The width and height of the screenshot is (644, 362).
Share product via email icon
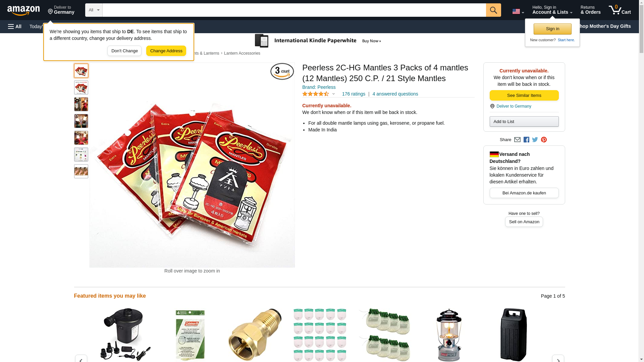[517, 140]
